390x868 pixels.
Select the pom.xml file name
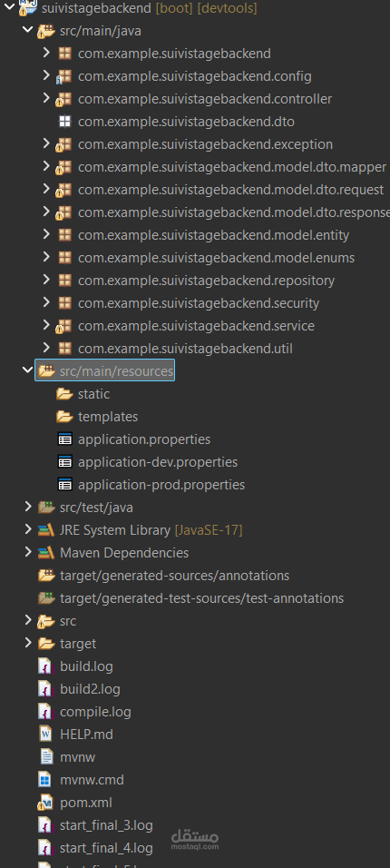(86, 803)
